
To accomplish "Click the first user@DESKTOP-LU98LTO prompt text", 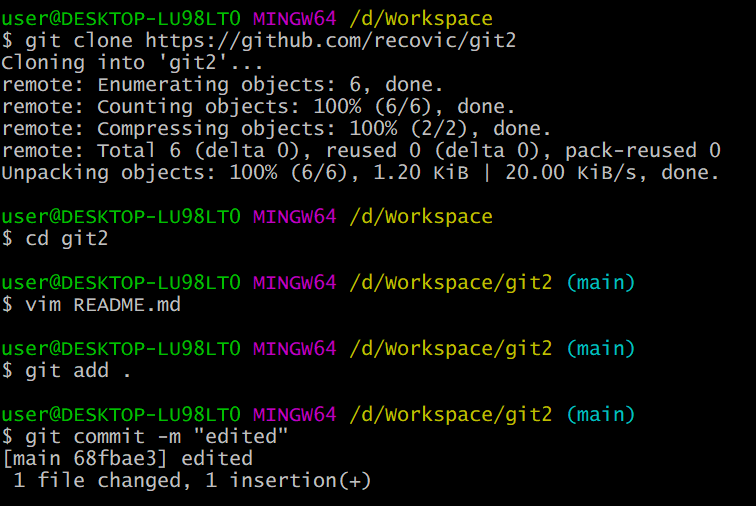I will pyautogui.click(x=121, y=19).
